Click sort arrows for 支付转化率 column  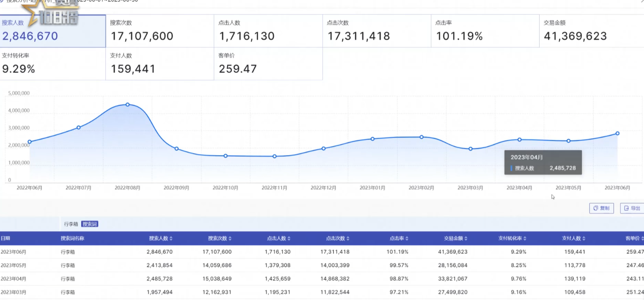click(x=525, y=239)
